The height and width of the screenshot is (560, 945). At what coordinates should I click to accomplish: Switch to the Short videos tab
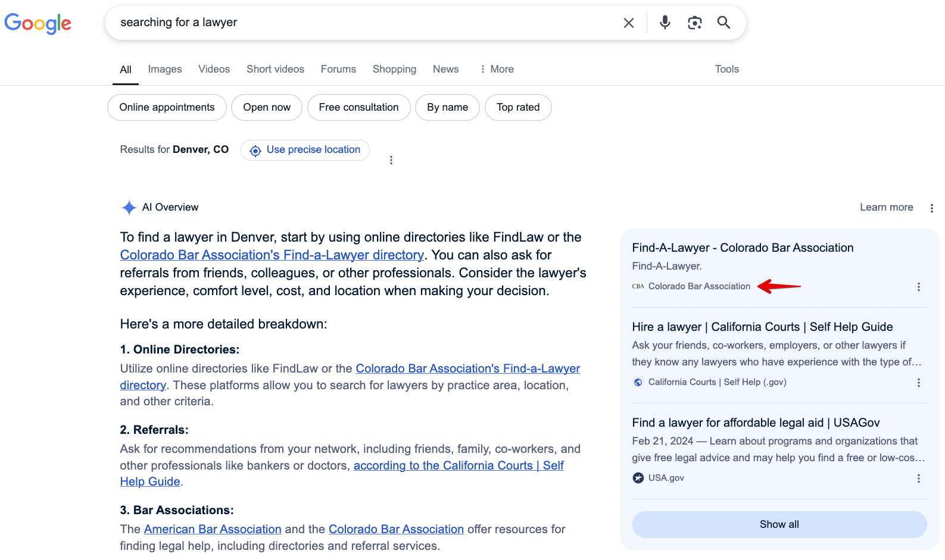(x=275, y=69)
